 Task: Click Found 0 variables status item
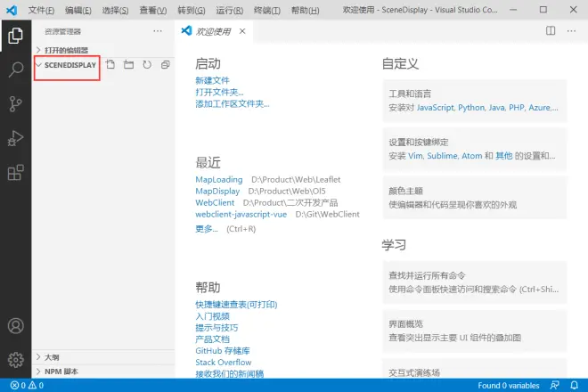coord(508,385)
